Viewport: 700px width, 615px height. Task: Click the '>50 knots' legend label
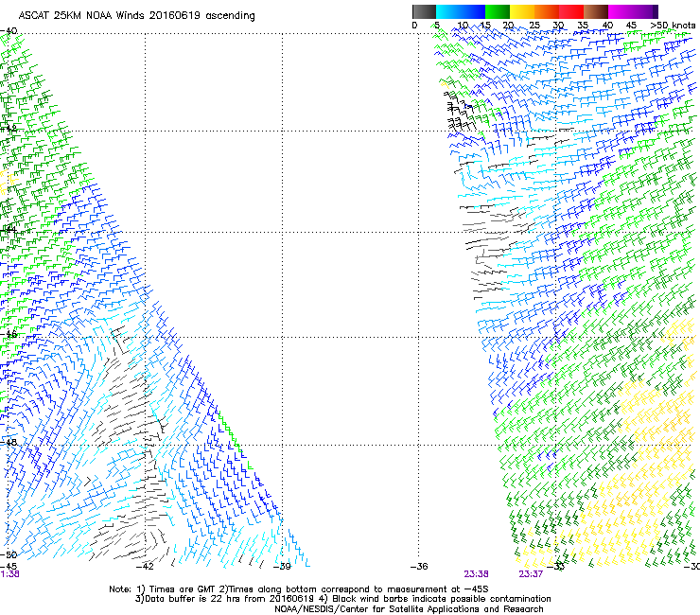(x=673, y=26)
